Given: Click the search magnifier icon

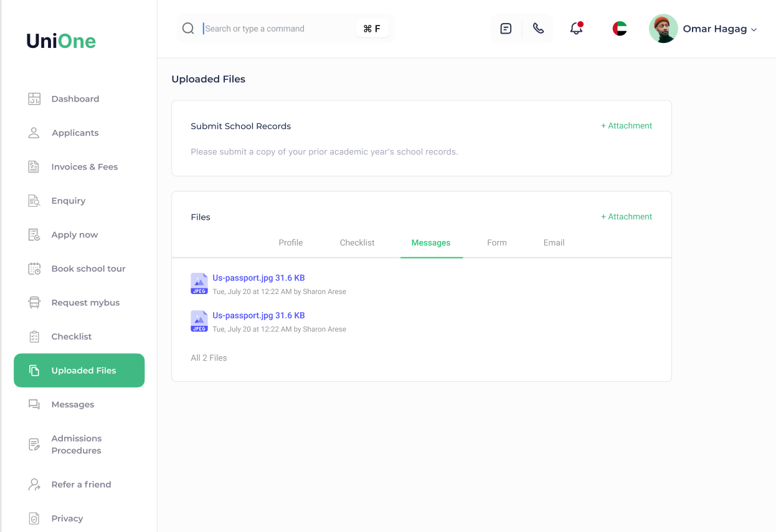Looking at the screenshot, I should (x=188, y=29).
